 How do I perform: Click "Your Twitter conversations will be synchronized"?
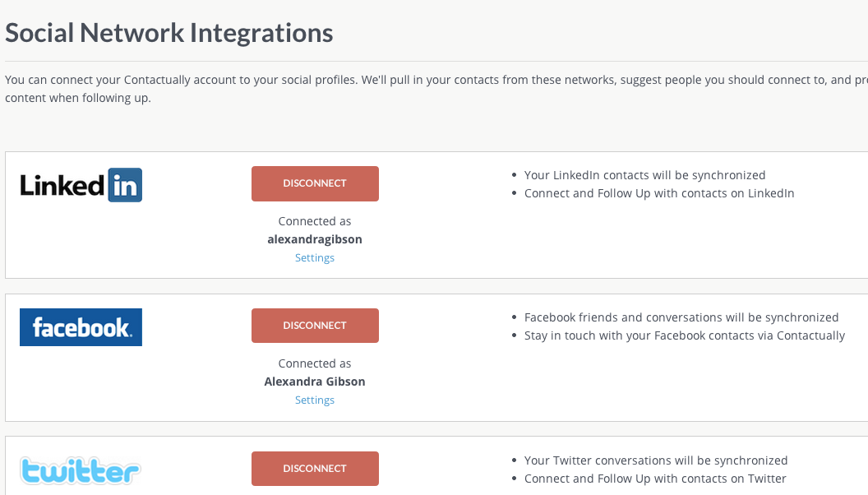click(x=656, y=460)
